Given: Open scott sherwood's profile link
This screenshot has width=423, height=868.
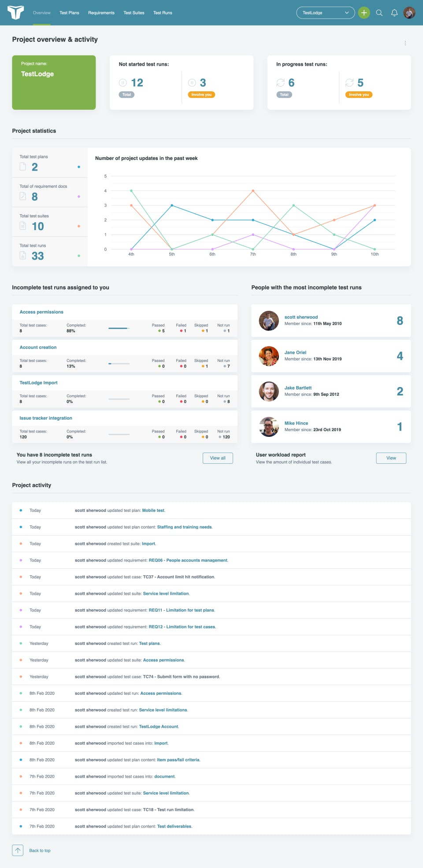Looking at the screenshot, I should coord(301,317).
